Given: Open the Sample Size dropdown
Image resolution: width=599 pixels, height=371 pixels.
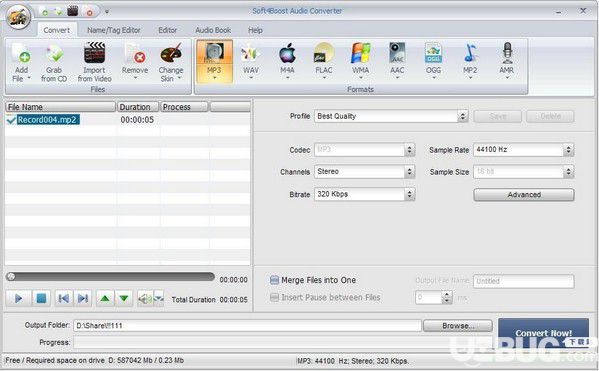Looking at the screenshot, I should [568, 172].
